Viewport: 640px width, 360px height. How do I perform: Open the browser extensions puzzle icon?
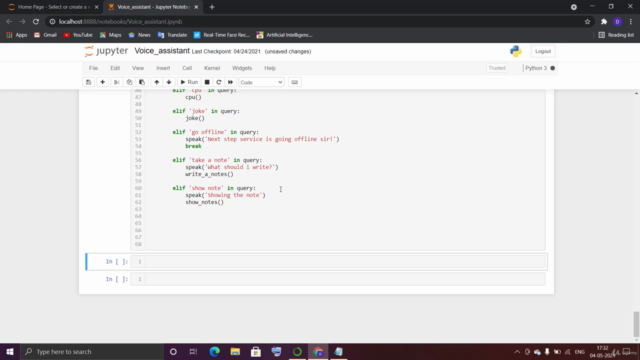pos(604,22)
